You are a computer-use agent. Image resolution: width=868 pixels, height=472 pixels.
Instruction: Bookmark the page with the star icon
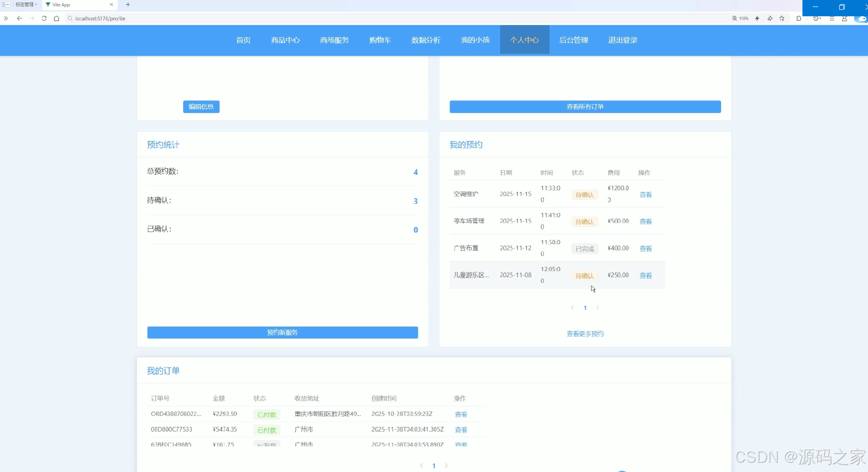782,19
